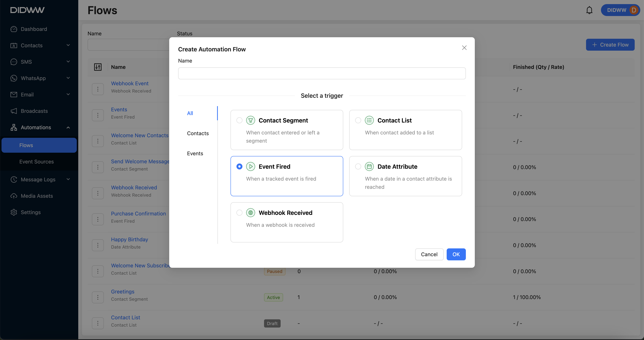Select the Webhook Received trigger radio button
Image resolution: width=644 pixels, height=340 pixels.
pos(239,213)
